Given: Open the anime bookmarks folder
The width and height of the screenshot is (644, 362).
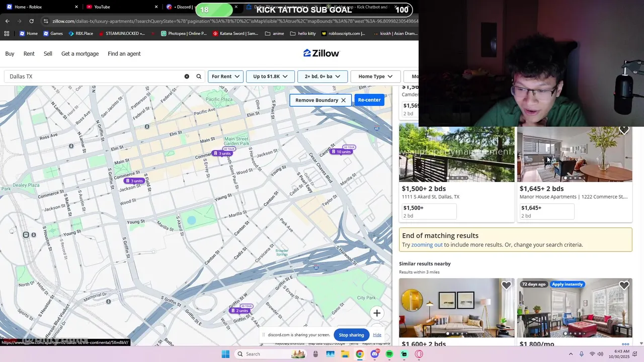Looking at the screenshot, I should [x=275, y=34].
